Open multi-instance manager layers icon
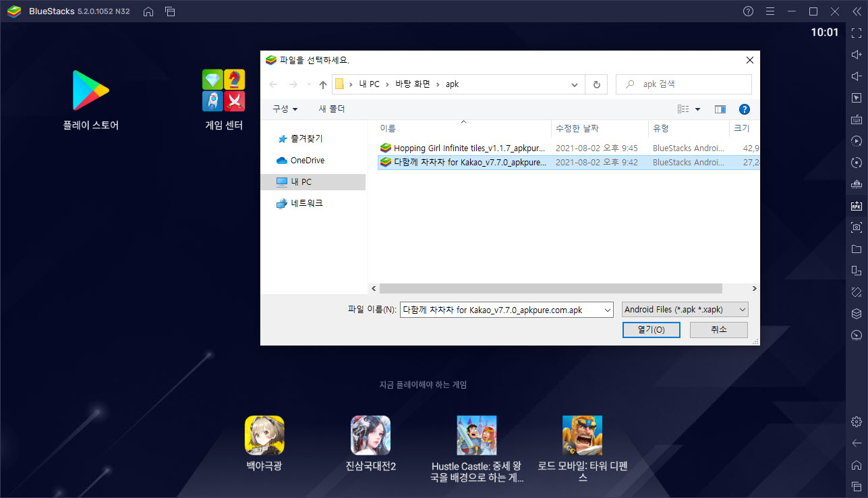The image size is (868, 498). (x=857, y=314)
